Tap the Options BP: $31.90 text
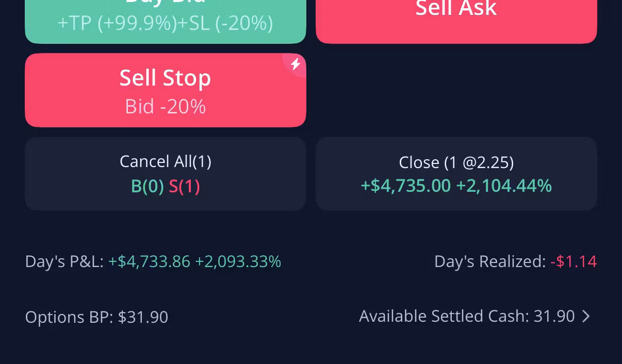Screen dimensions: 622x364 [96, 317]
